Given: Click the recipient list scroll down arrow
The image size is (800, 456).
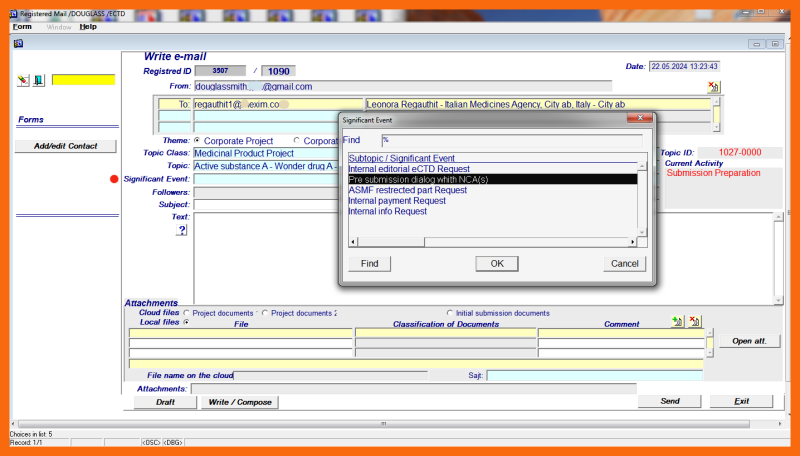Looking at the screenshot, I should (716, 127).
